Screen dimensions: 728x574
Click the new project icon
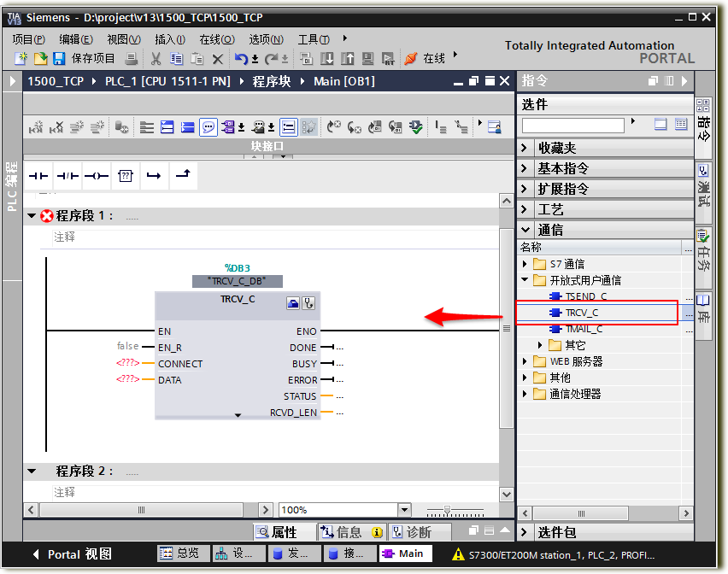click(x=21, y=58)
